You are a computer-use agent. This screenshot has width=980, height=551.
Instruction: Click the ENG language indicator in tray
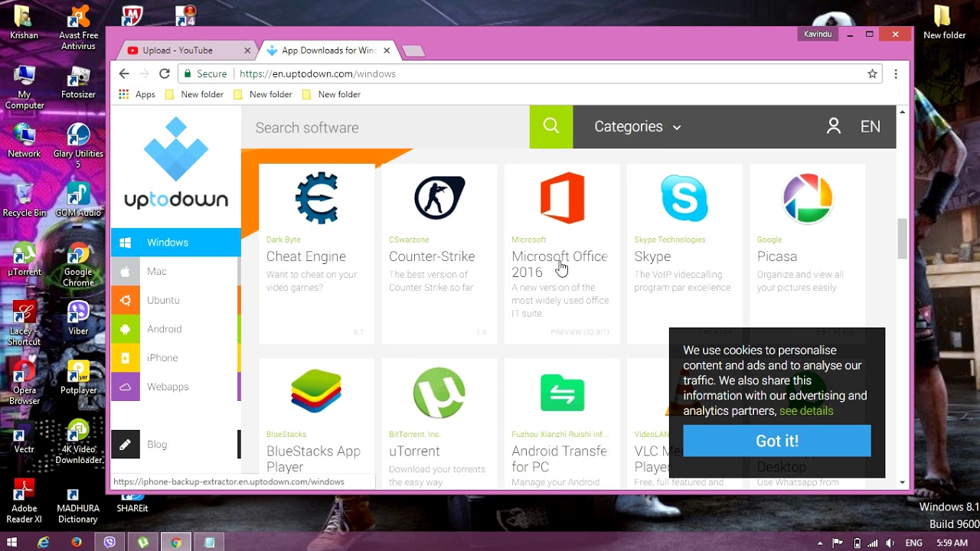click(913, 543)
